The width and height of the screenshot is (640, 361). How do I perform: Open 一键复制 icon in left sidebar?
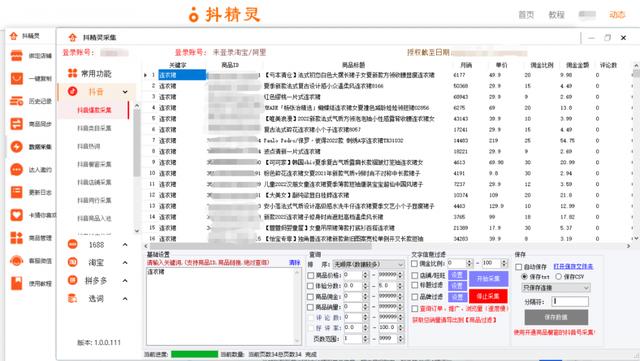(x=16, y=78)
